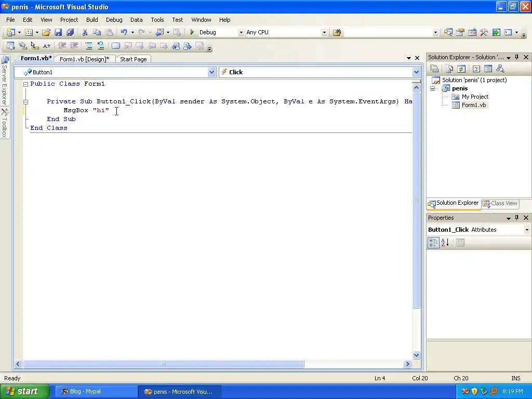Open the Server Explorer side tab
The image size is (532, 399).
5,81
